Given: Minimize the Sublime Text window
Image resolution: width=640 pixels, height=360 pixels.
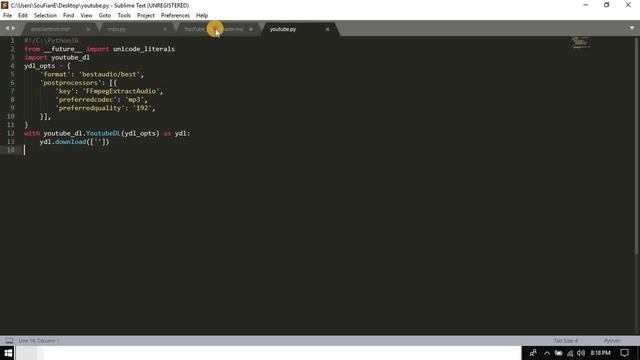Looking at the screenshot, I should [x=586, y=5].
